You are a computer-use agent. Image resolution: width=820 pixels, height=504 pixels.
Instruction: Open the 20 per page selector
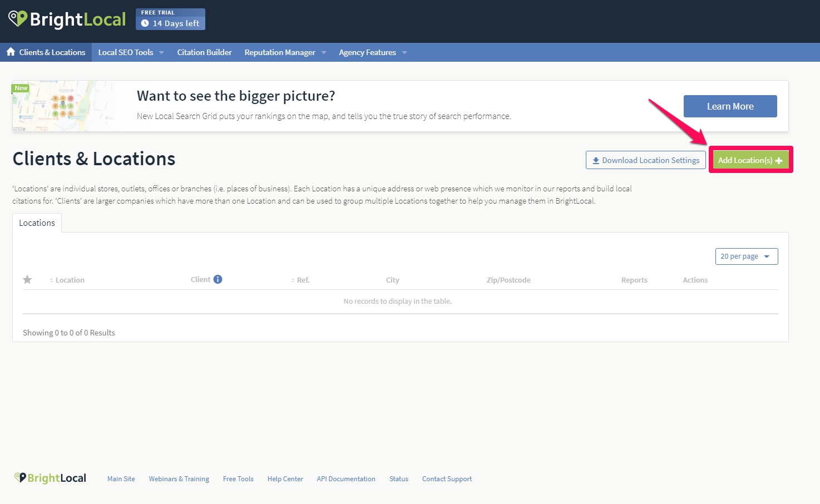pyautogui.click(x=746, y=256)
